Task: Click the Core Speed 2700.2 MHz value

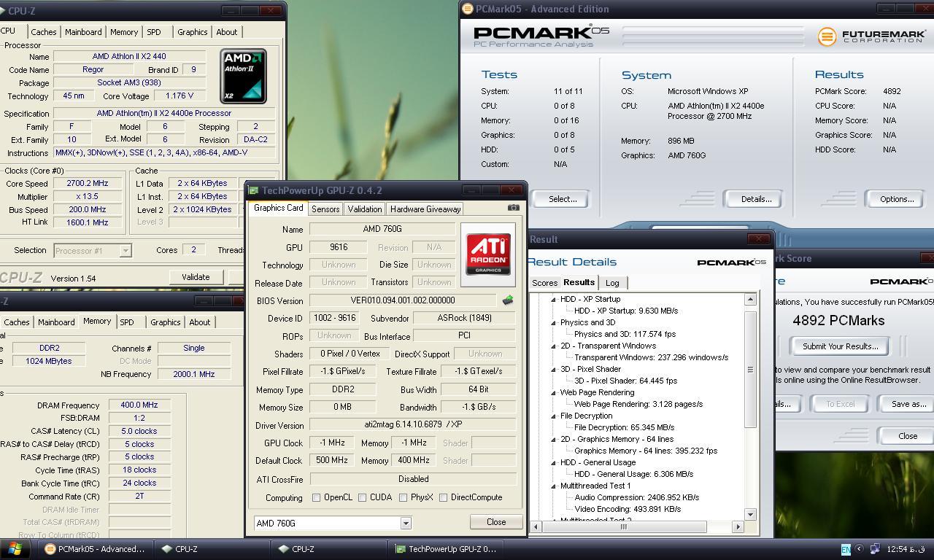Action: pyautogui.click(x=88, y=184)
